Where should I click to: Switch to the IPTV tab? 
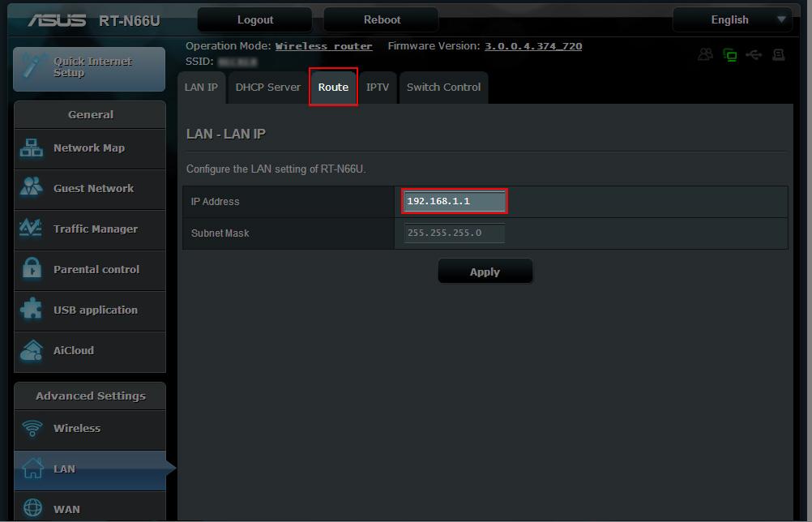378,88
